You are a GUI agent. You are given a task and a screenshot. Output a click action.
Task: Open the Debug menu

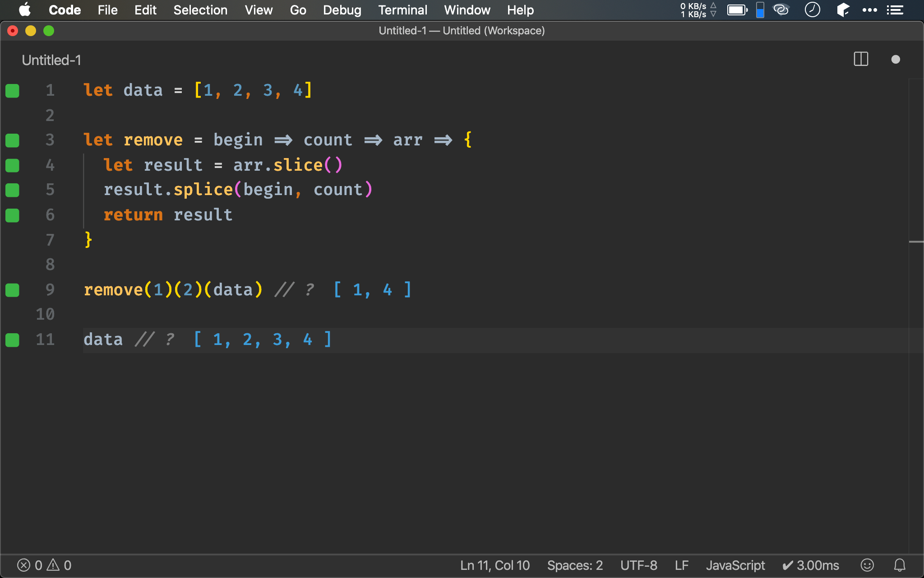[x=342, y=10]
